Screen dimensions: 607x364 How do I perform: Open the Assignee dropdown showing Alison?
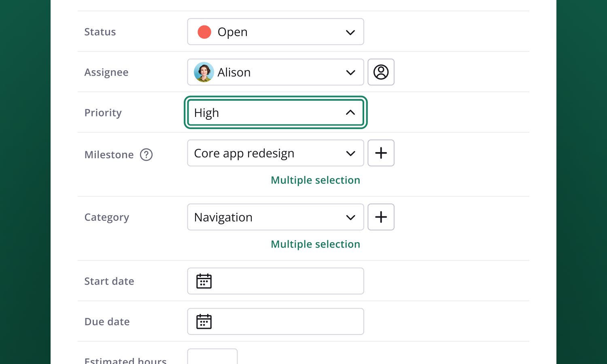[276, 72]
